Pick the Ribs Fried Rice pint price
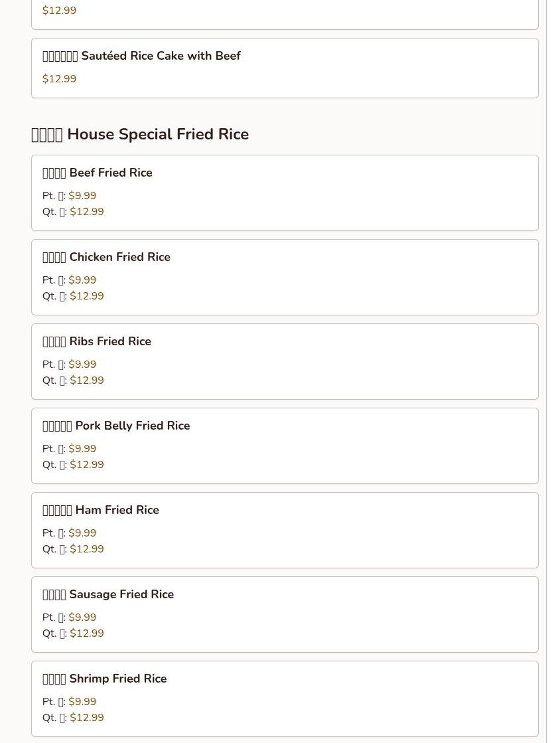The height and width of the screenshot is (743, 560). [82, 365]
